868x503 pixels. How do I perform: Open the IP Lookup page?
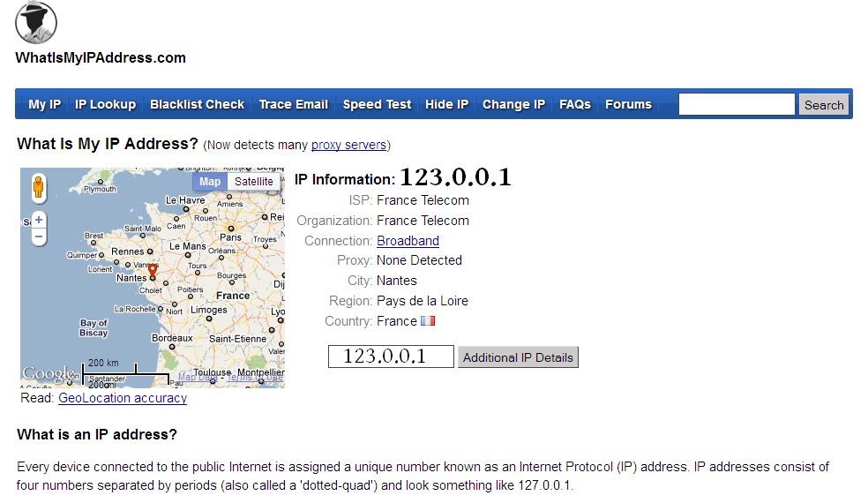(105, 104)
